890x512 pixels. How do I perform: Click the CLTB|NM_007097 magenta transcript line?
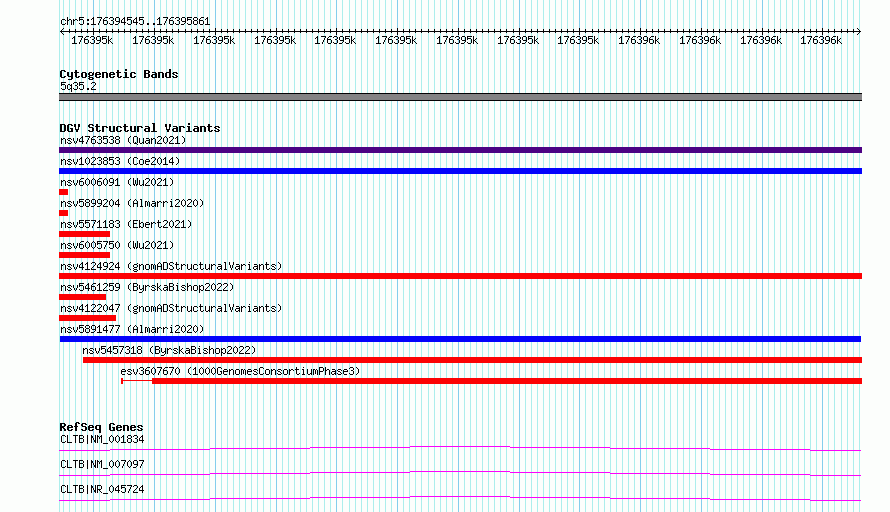click(x=460, y=473)
